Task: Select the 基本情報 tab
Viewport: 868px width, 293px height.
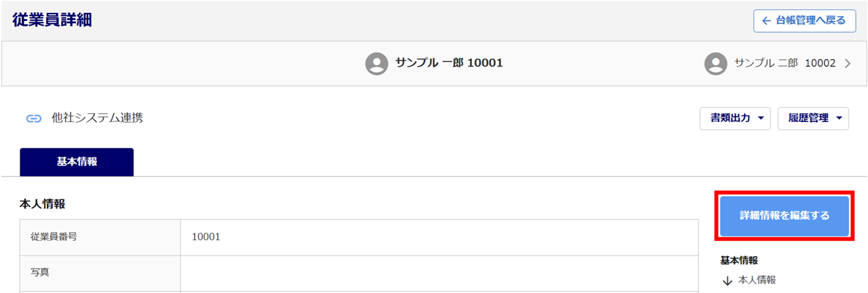Action: click(77, 162)
